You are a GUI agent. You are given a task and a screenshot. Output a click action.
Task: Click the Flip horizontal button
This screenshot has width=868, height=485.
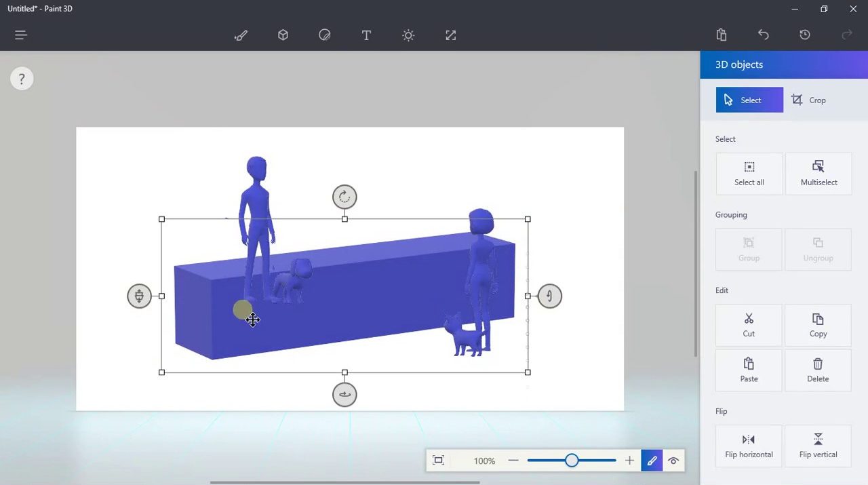click(x=749, y=445)
